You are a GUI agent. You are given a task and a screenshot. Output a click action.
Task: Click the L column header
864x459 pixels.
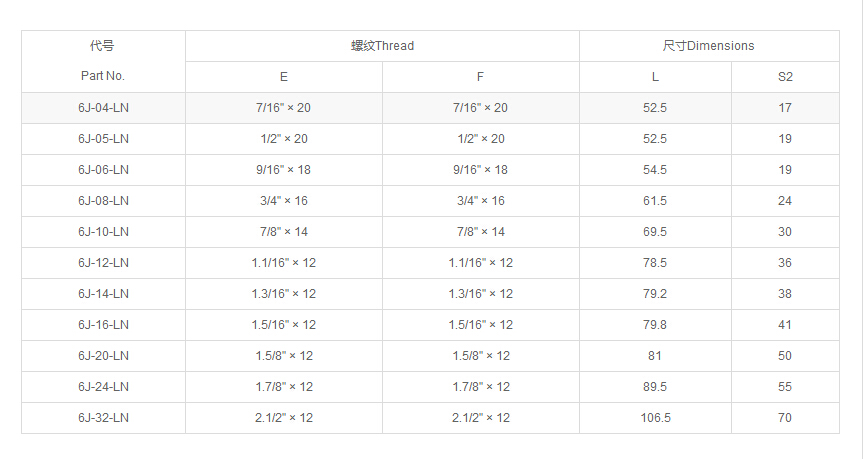pos(655,77)
